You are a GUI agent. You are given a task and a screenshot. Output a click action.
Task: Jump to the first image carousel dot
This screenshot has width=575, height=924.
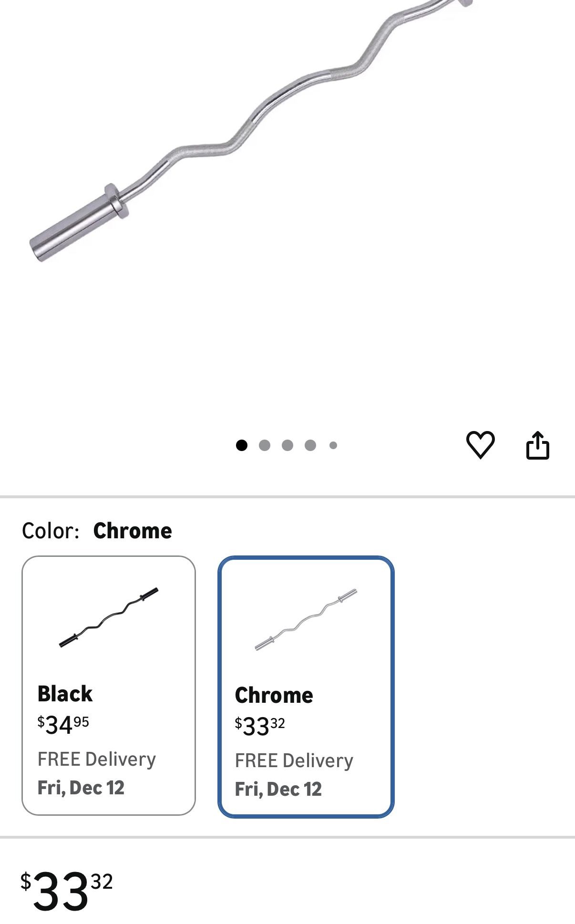[x=242, y=445]
